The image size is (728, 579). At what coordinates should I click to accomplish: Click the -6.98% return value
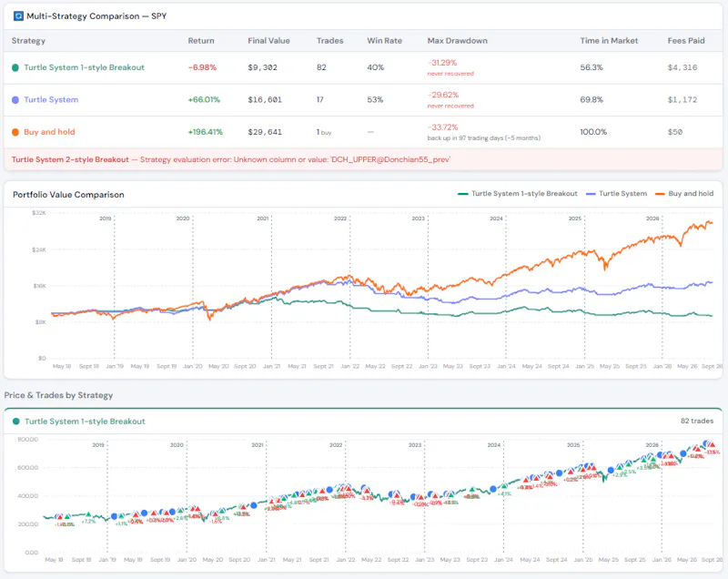tap(202, 67)
